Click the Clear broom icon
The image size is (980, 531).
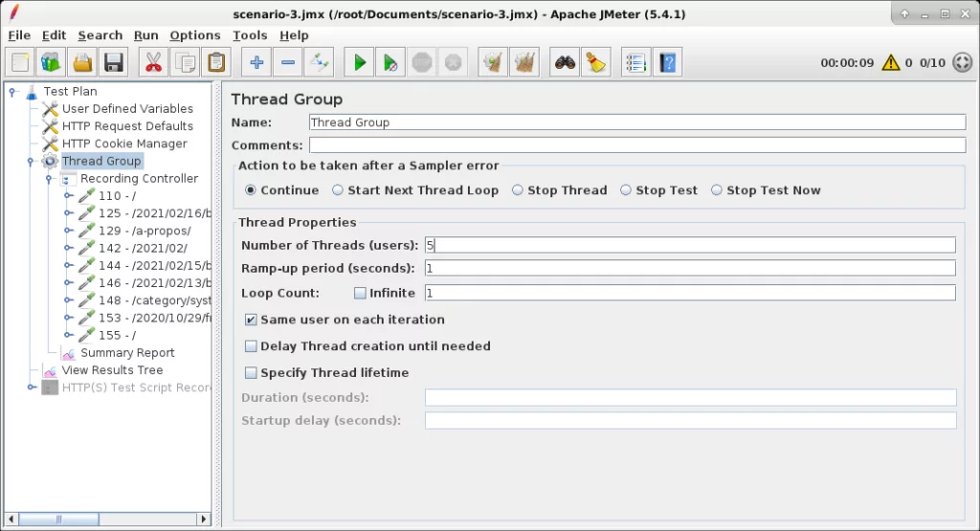[493, 62]
